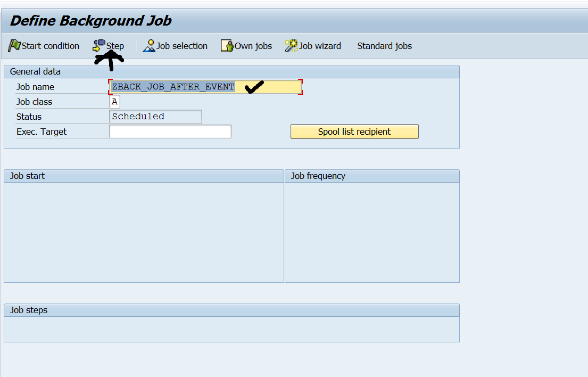
Task: Click the Job start panel header
Action: pos(144,176)
